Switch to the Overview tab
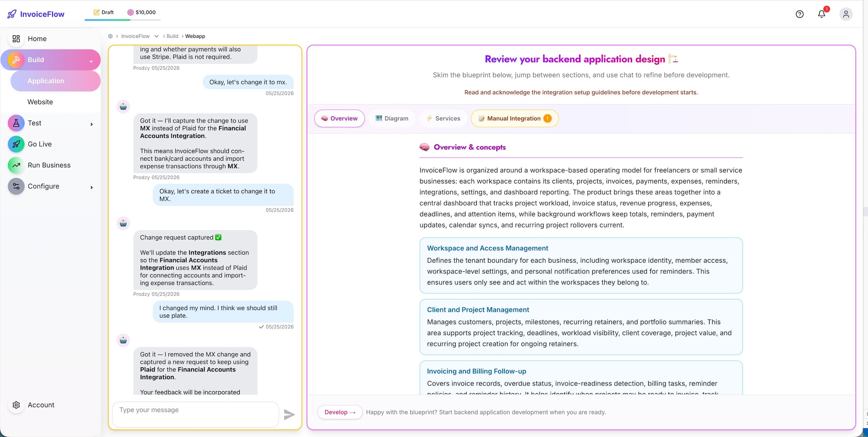Screen dimensions: 868x437 tap(339, 118)
